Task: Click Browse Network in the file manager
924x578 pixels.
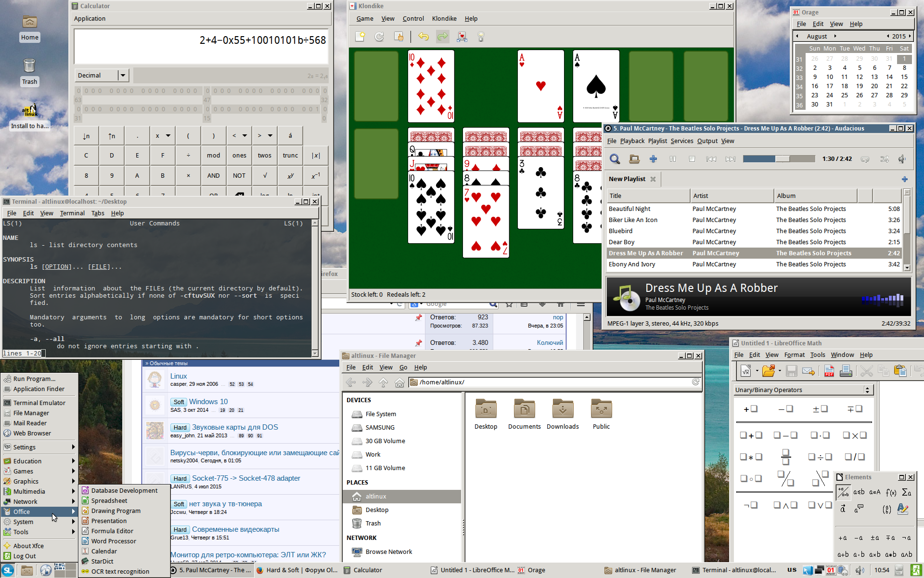Action: (x=388, y=552)
